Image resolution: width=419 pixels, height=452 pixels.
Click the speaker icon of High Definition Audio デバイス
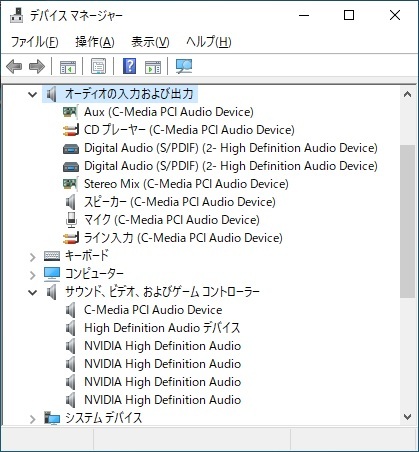tap(71, 328)
